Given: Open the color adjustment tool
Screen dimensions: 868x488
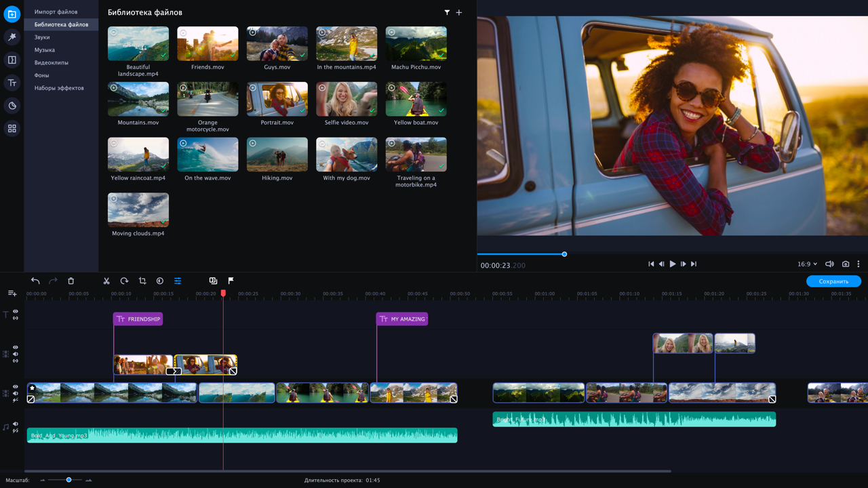Looking at the screenshot, I should [160, 281].
